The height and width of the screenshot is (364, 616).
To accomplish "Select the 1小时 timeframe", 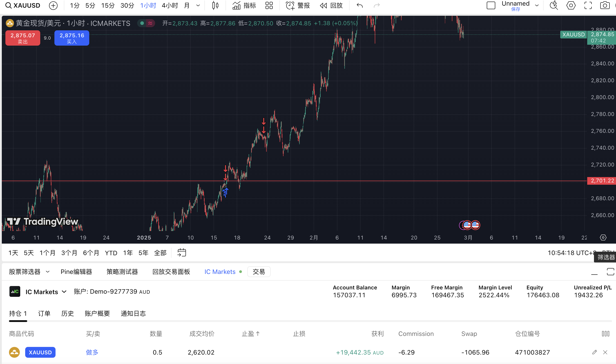I will [148, 5].
